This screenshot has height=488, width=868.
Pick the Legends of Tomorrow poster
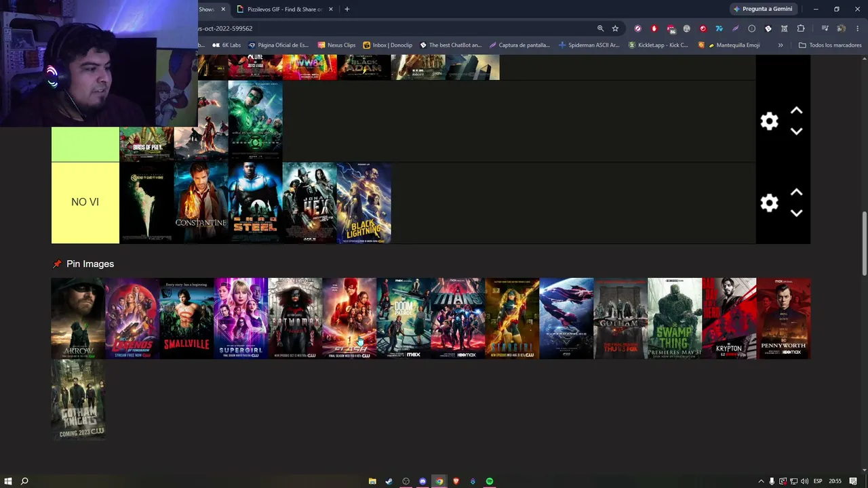point(132,319)
